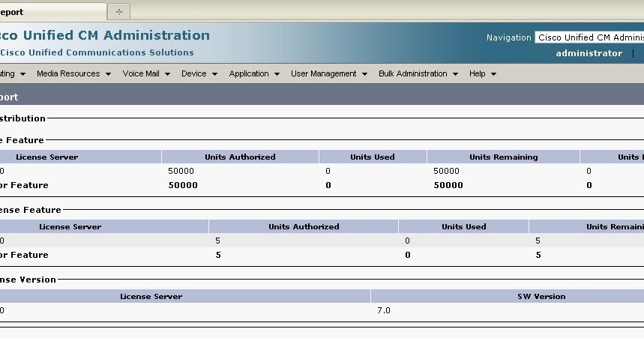Open a new browser tab with plus button
644x338 pixels.
pyautogui.click(x=118, y=12)
